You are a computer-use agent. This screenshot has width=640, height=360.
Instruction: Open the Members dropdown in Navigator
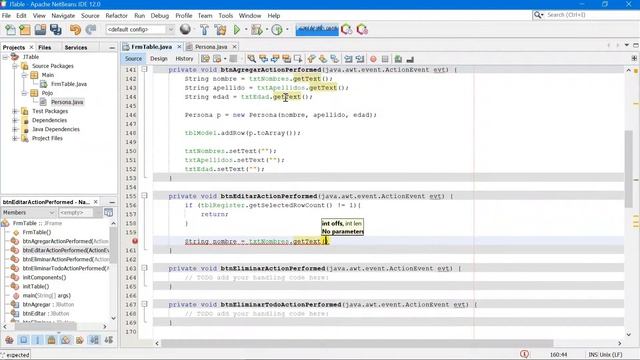click(28, 213)
